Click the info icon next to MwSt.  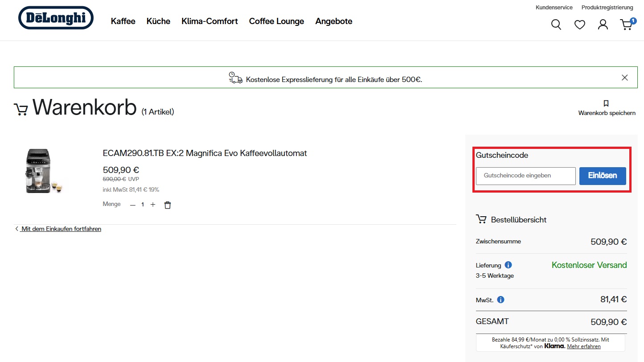(500, 300)
